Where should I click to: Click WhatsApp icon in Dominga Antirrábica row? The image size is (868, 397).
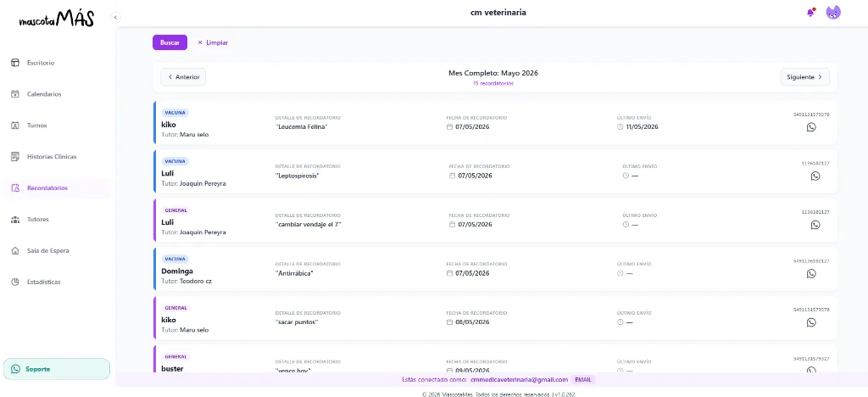[811, 273]
